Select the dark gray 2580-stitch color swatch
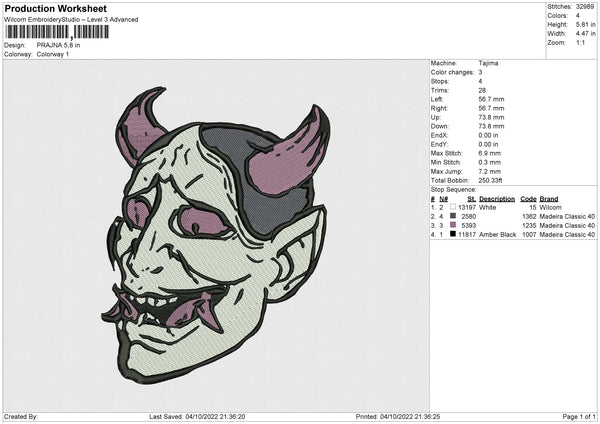Viewport: 600px width, 424px height. (453, 216)
